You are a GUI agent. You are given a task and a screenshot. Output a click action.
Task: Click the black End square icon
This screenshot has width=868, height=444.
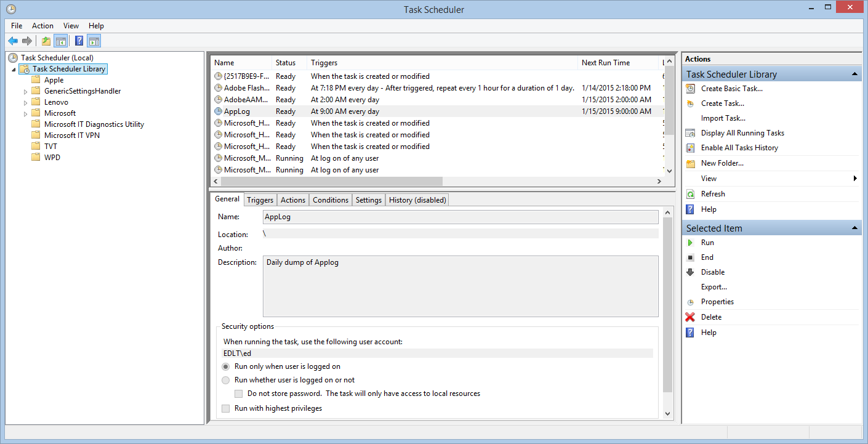coord(690,257)
